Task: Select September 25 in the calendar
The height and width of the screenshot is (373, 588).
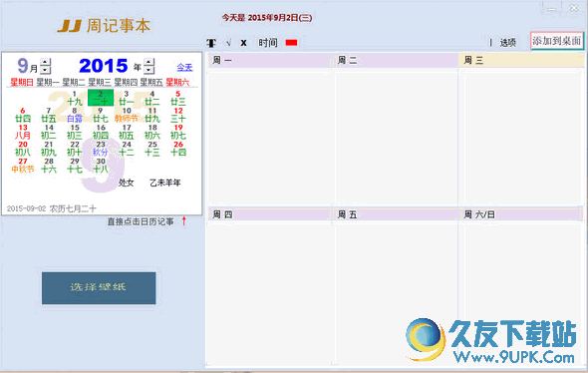Action: tap(152, 149)
